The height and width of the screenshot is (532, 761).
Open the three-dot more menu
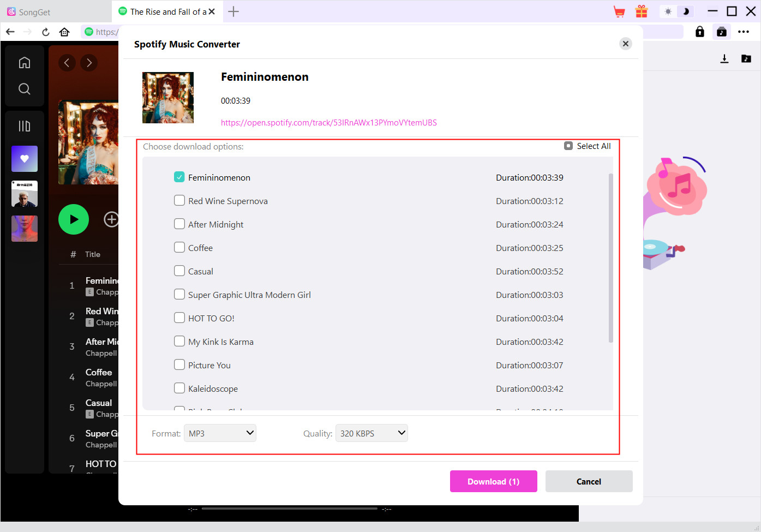pyautogui.click(x=744, y=32)
